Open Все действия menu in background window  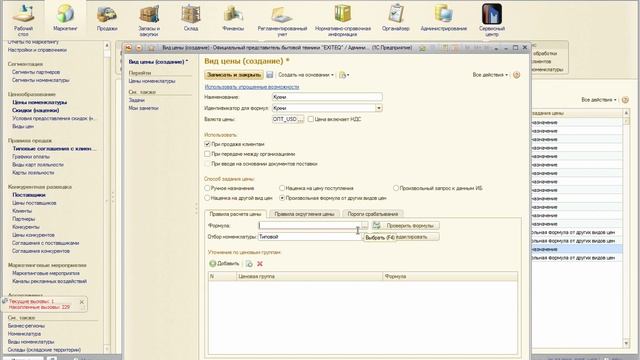[599, 100]
